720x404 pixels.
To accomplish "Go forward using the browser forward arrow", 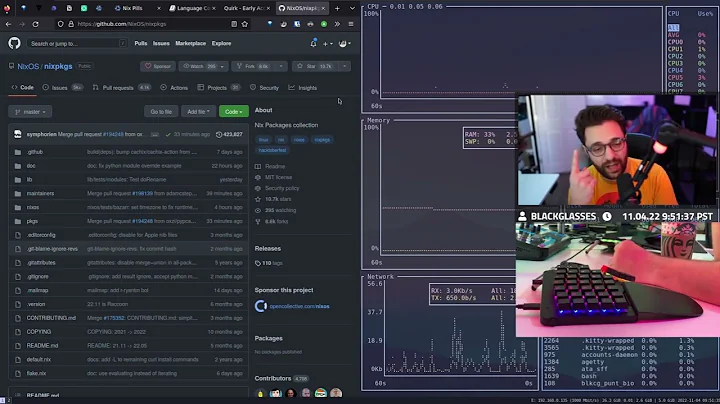I will click(x=22, y=24).
